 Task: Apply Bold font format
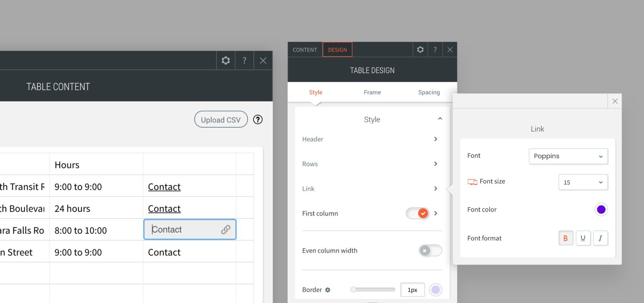click(566, 238)
